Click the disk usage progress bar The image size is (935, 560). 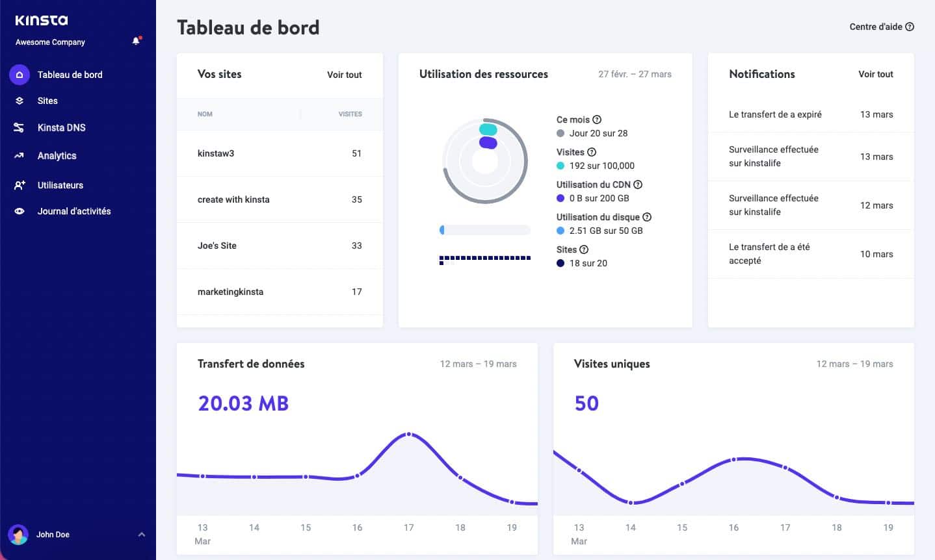click(484, 229)
